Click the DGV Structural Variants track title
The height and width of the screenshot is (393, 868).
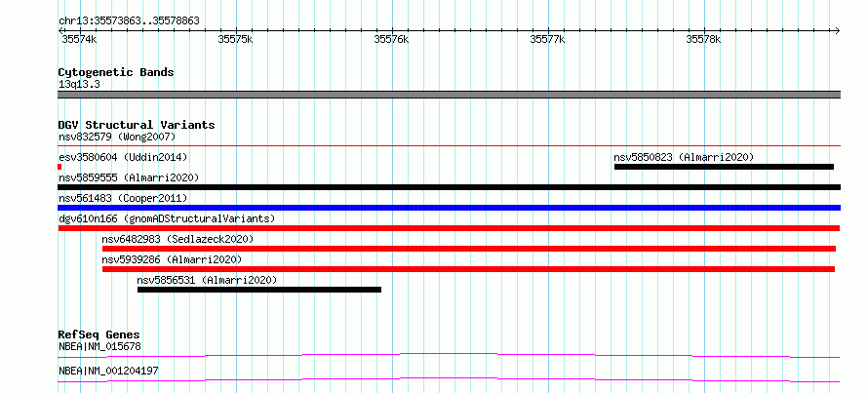tap(137, 125)
